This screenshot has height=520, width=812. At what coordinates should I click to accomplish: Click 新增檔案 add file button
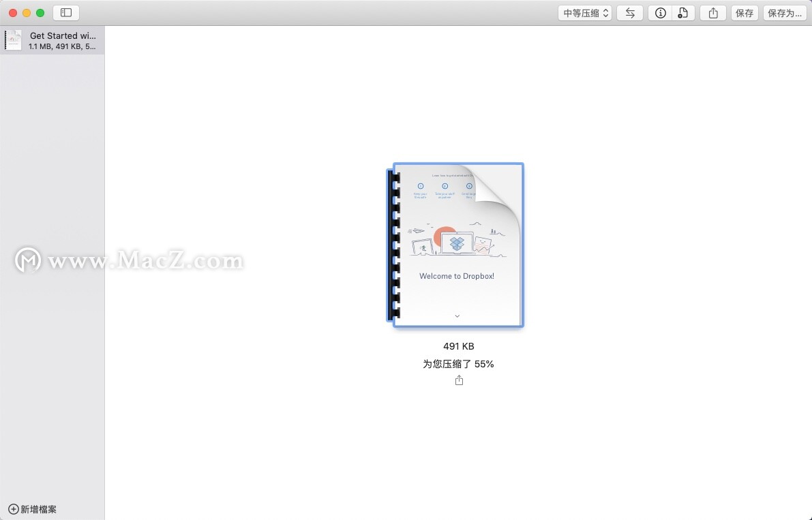click(x=33, y=509)
